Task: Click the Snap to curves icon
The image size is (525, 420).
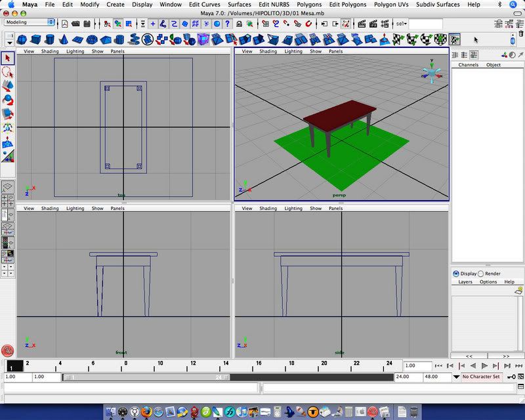Action: (276, 24)
